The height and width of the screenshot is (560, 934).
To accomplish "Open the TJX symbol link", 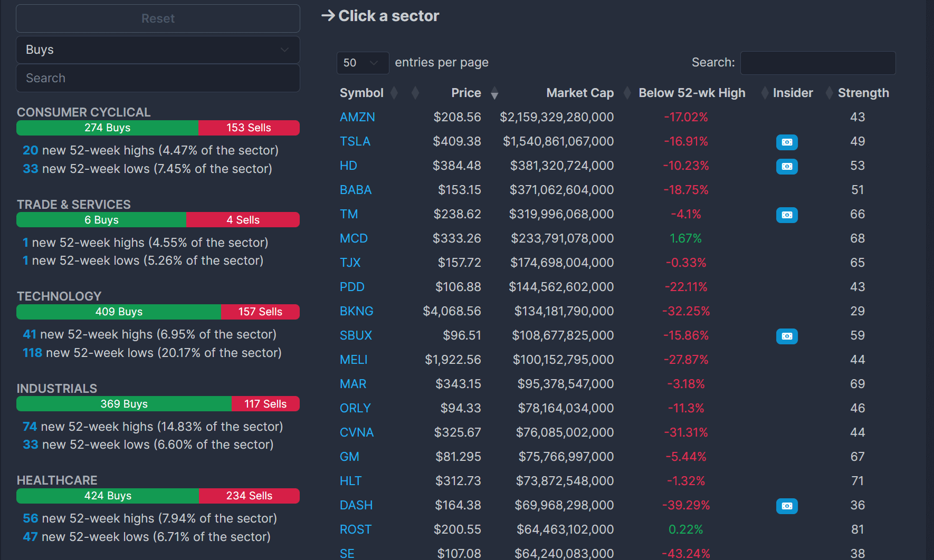I will coord(350,263).
